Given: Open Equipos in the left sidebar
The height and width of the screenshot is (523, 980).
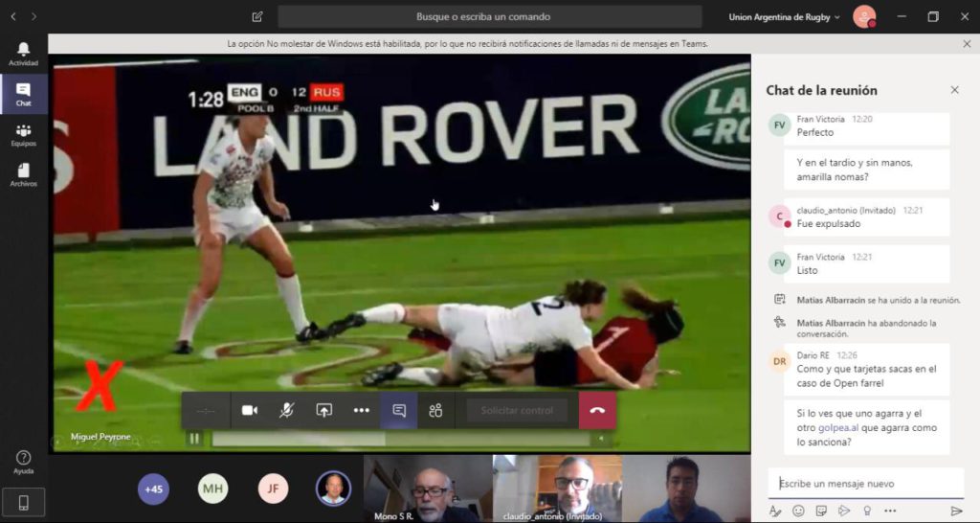Looking at the screenshot, I should point(23,135).
